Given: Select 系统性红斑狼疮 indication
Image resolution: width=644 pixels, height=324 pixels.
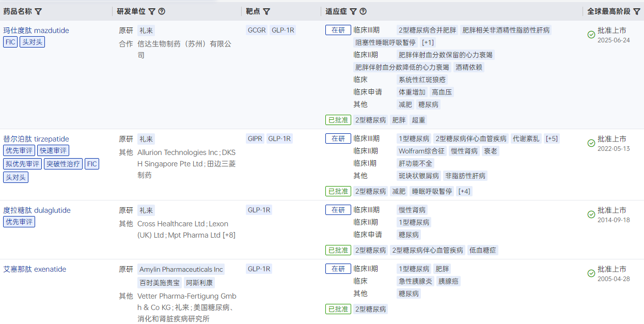Looking at the screenshot, I should click(x=422, y=80).
